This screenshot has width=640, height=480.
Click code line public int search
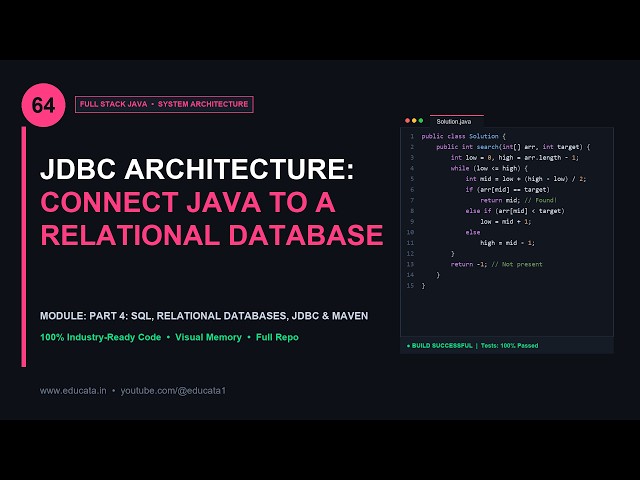(x=513, y=147)
